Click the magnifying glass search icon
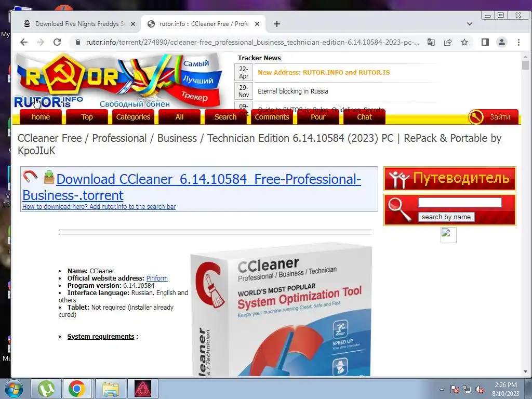Screen dimensions: 532x399 [399, 209]
